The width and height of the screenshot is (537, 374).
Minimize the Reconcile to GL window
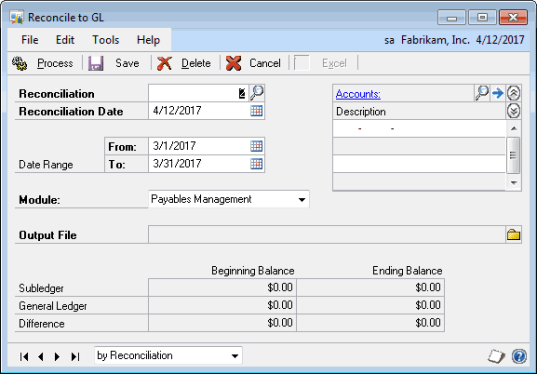pos(451,17)
